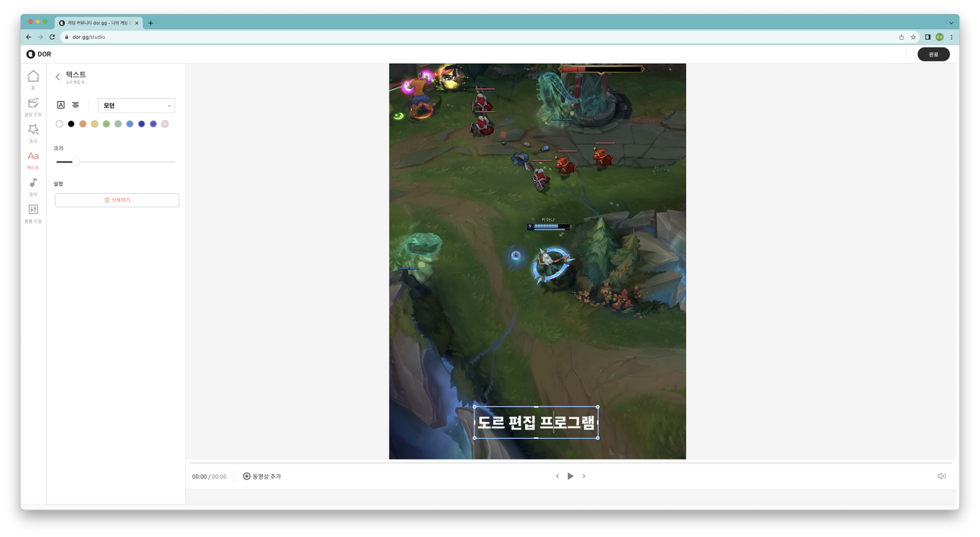The image size is (980, 537).
Task: Play the video preview
Action: (x=570, y=476)
